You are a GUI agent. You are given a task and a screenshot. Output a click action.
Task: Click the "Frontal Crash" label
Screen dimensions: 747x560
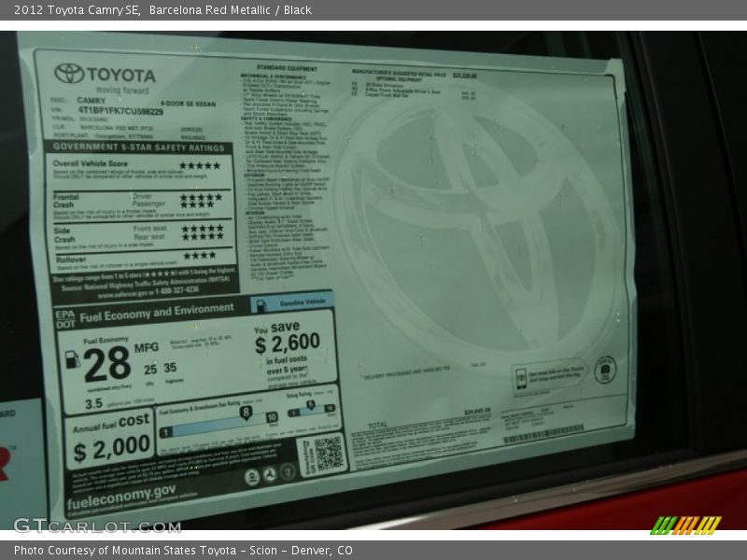[x=65, y=201]
